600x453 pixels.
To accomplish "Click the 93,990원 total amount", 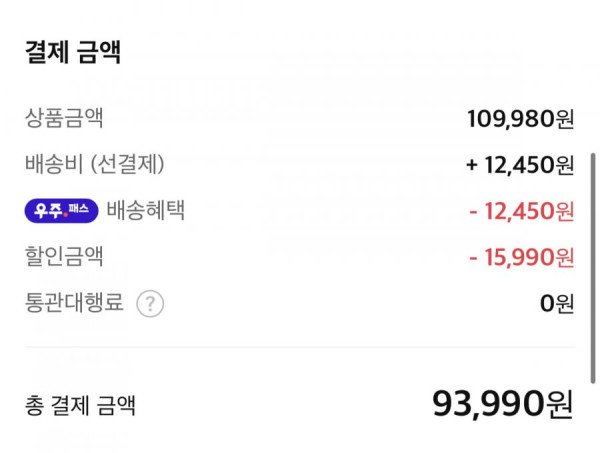I will pyautogui.click(x=503, y=404).
